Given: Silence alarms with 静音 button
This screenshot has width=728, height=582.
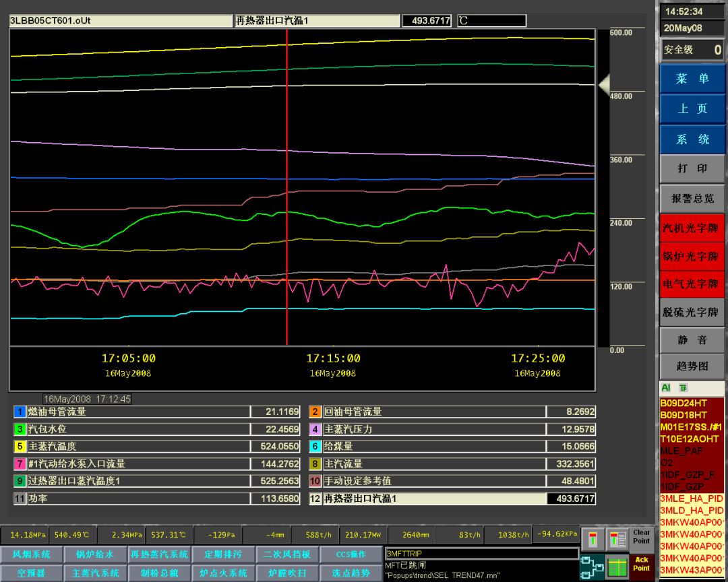Looking at the screenshot, I should pos(692,339).
